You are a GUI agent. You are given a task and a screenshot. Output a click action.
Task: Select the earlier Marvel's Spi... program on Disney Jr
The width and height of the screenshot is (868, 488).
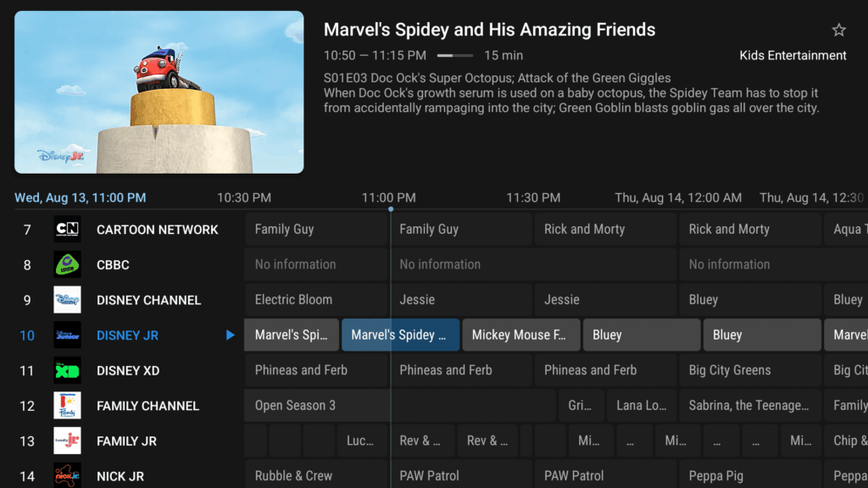point(292,335)
